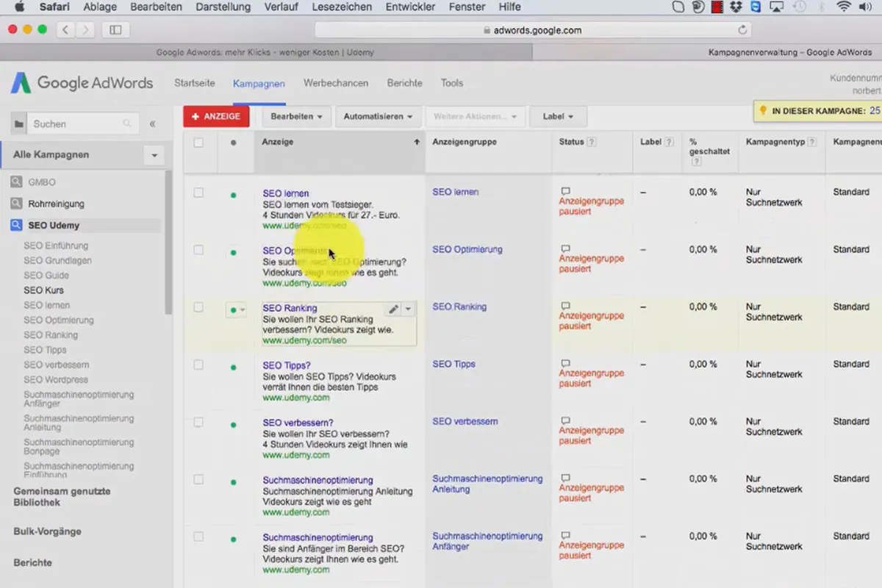Open the Bearbeiten dropdown in toolbar

pos(295,116)
